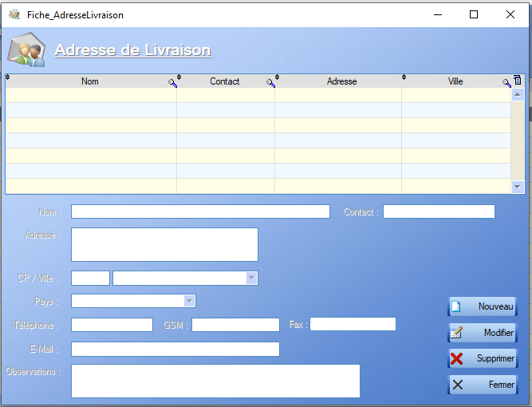Click the search magnifier in Contact column
Image resolution: width=532 pixels, height=407 pixels.
[270, 82]
